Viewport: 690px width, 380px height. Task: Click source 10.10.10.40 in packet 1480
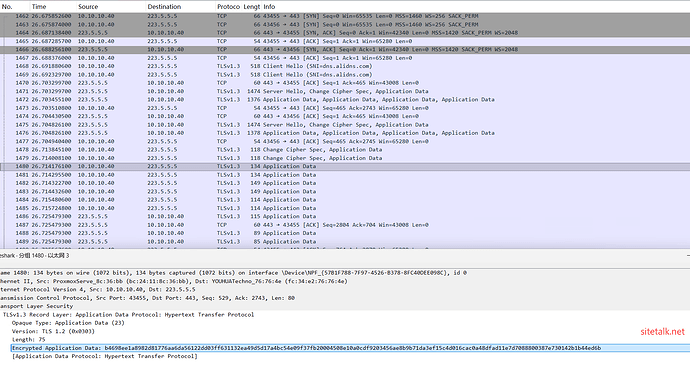click(x=96, y=167)
